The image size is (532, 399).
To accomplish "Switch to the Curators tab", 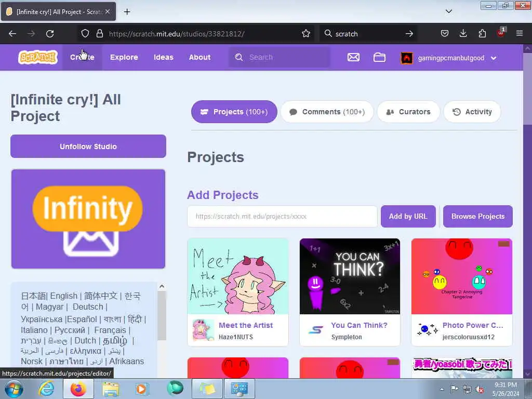I will [x=408, y=112].
